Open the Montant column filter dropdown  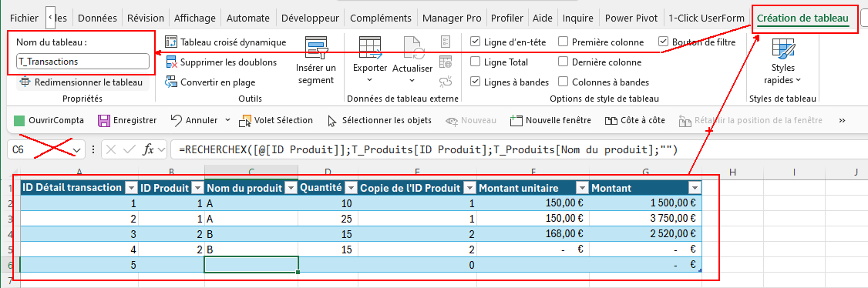pyautogui.click(x=695, y=189)
